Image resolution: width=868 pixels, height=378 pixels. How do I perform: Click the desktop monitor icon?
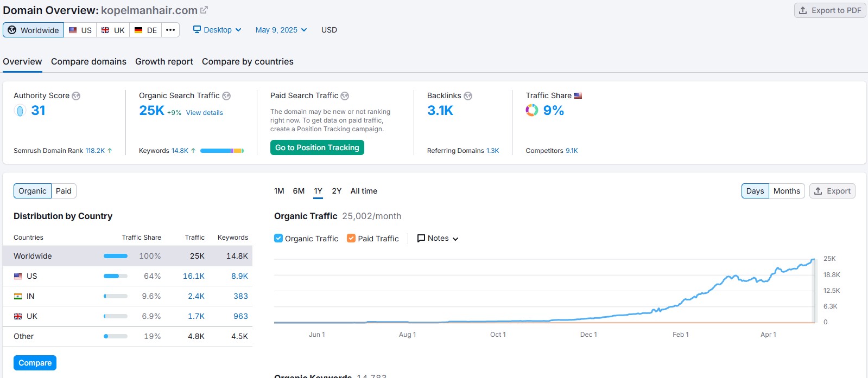pyautogui.click(x=197, y=29)
